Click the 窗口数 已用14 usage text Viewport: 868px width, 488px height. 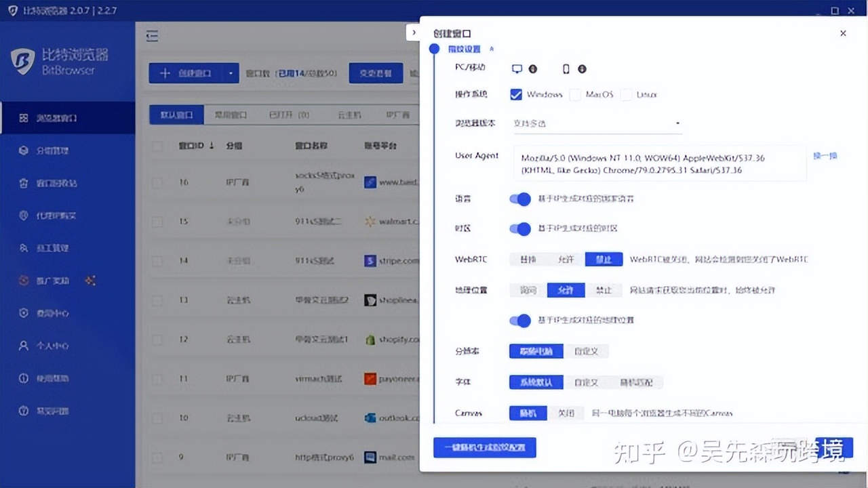click(291, 73)
